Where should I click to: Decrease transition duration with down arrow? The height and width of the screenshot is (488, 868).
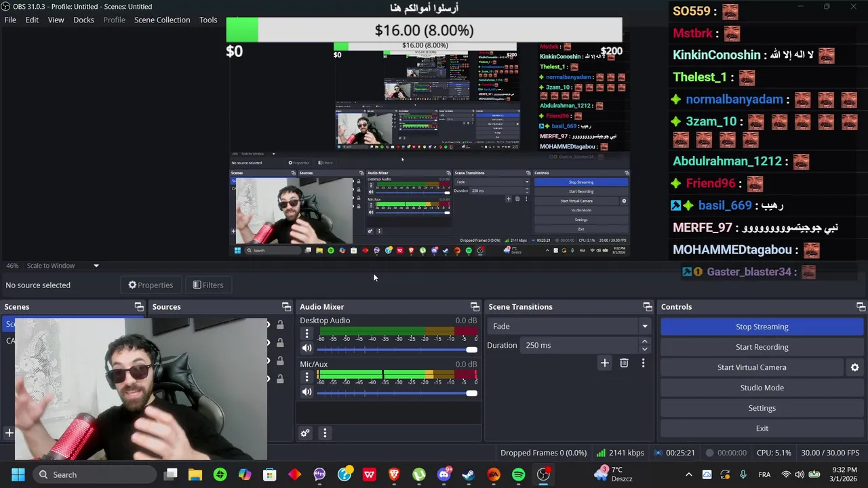[644, 349]
